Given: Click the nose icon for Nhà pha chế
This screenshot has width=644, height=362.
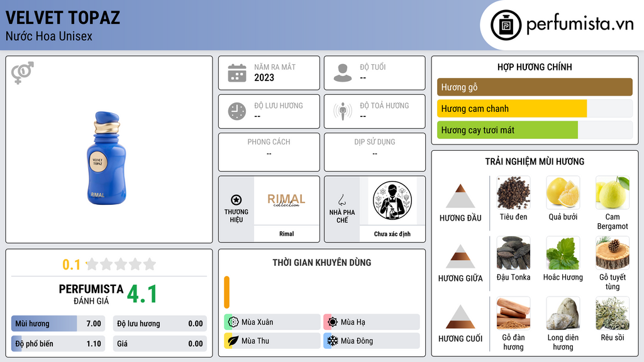Looking at the screenshot, I should click(x=341, y=200).
